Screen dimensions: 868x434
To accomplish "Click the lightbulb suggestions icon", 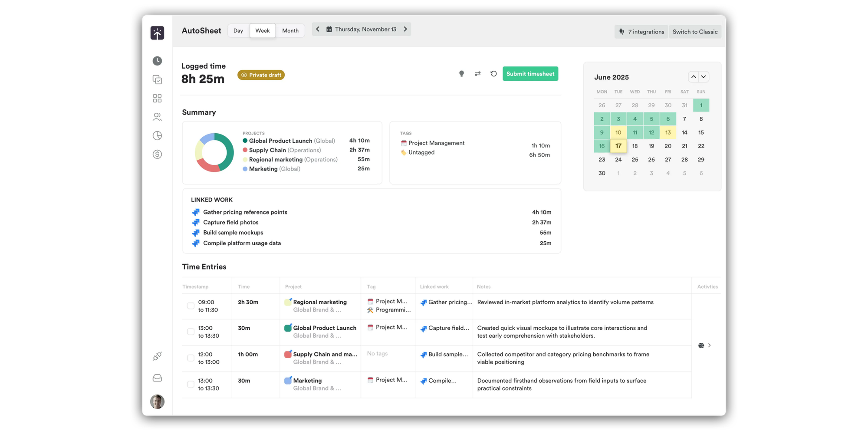I will [461, 74].
